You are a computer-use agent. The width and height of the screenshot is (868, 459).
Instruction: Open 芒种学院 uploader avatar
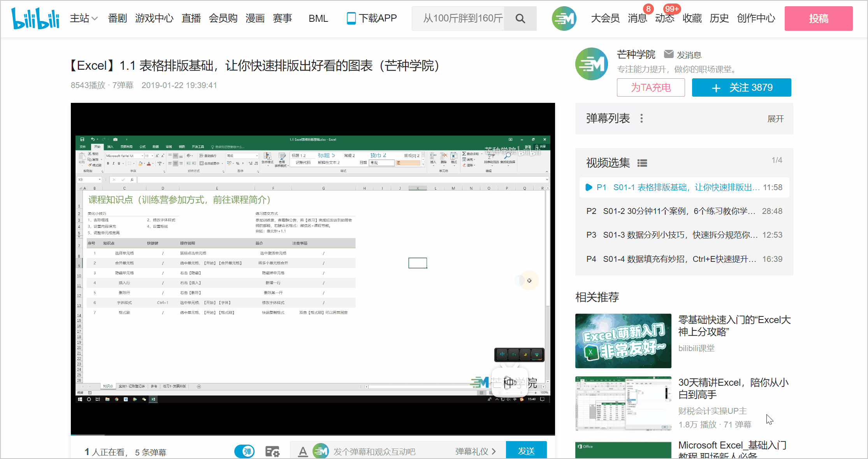(592, 64)
